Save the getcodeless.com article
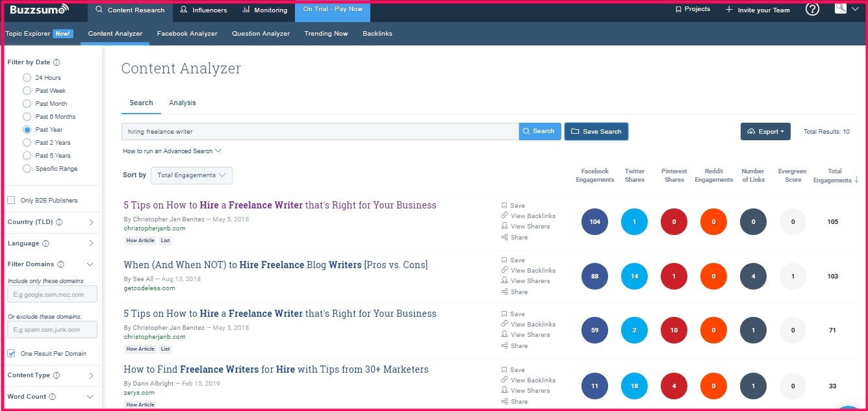The image size is (868, 411). pyautogui.click(x=513, y=260)
